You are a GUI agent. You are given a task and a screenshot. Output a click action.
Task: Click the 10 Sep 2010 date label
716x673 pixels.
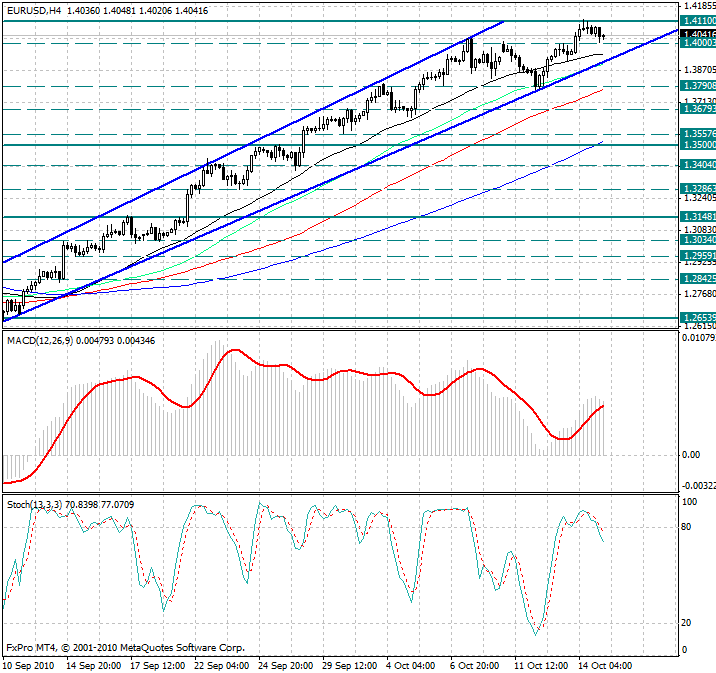(x=28, y=666)
